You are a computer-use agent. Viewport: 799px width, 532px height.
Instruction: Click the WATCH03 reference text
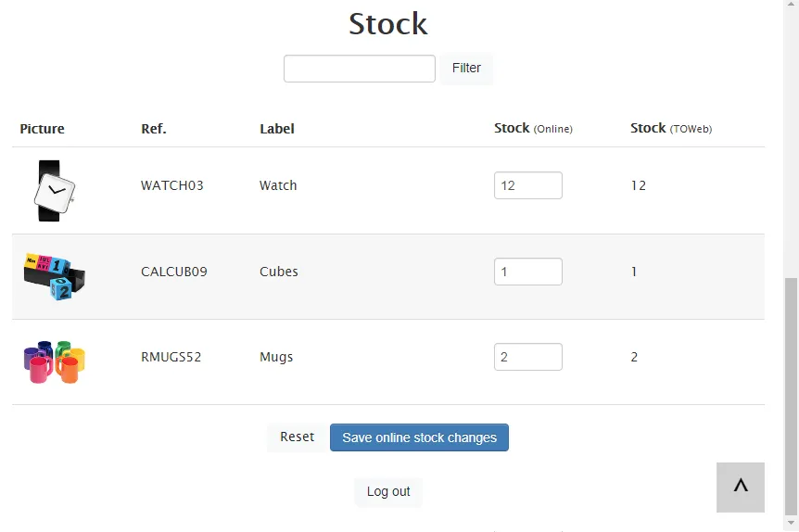coord(172,185)
